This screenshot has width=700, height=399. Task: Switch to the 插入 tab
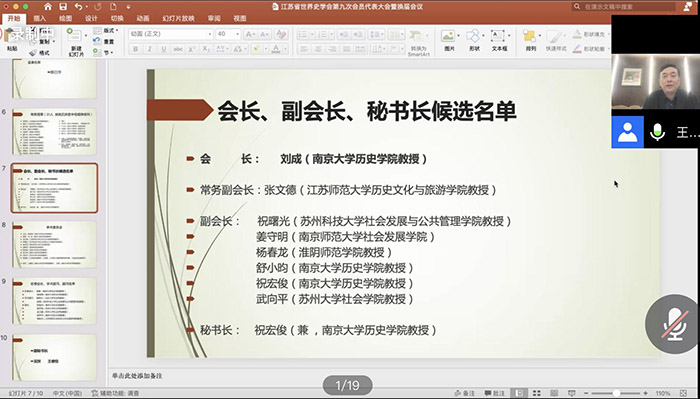pyautogui.click(x=39, y=18)
